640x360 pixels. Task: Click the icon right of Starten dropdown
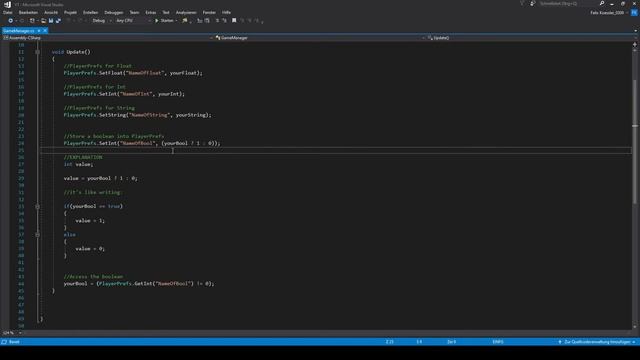184,20
